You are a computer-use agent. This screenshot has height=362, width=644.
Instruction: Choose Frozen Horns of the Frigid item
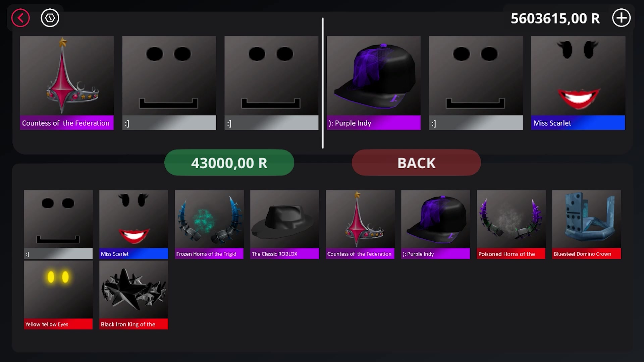coord(209,225)
